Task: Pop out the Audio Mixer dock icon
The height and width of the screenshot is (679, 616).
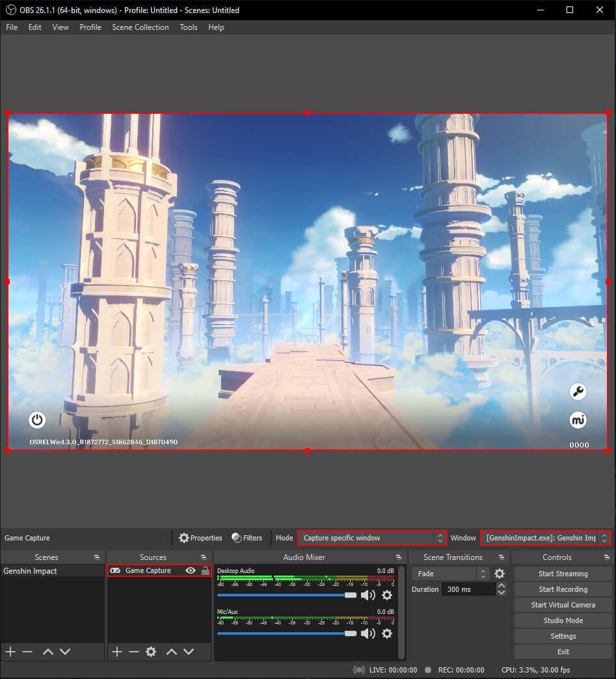Action: pos(399,557)
